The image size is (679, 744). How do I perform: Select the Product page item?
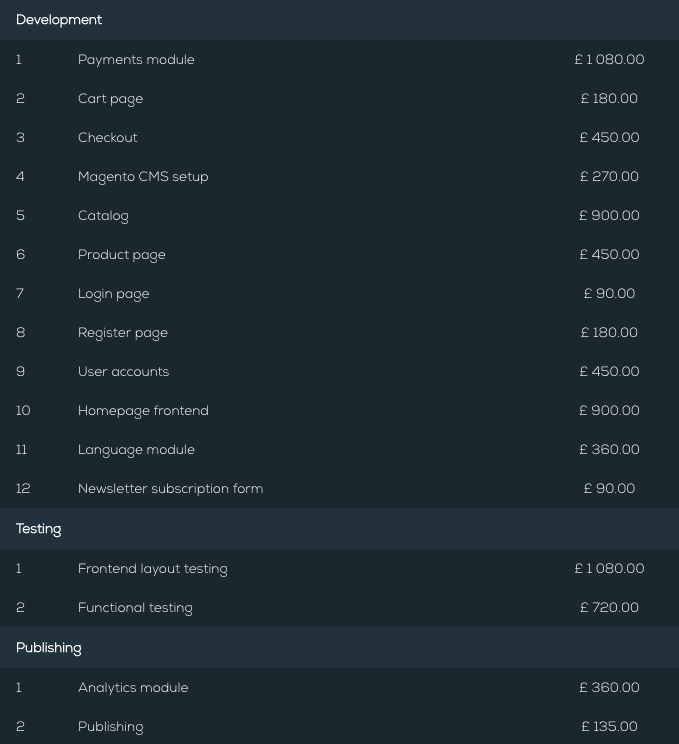click(x=122, y=255)
